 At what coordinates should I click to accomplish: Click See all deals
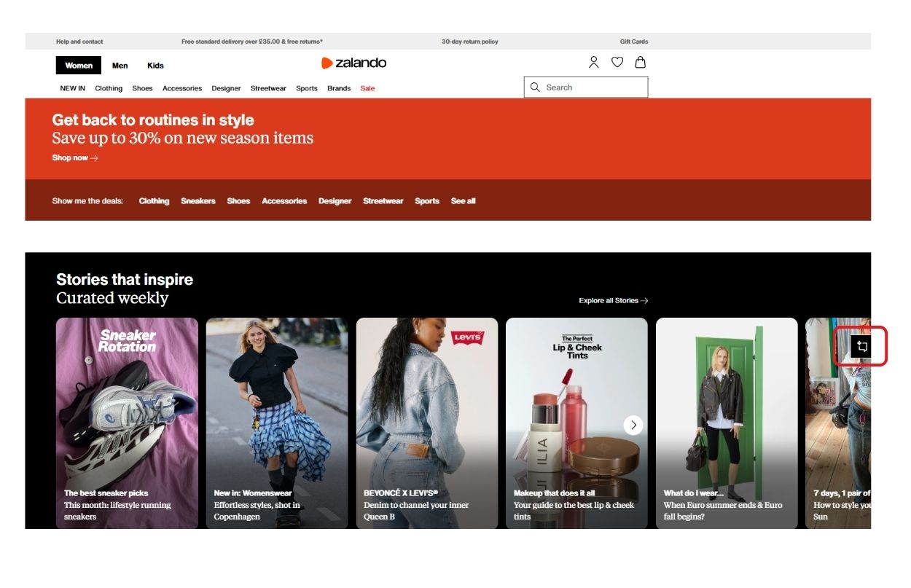tap(463, 201)
